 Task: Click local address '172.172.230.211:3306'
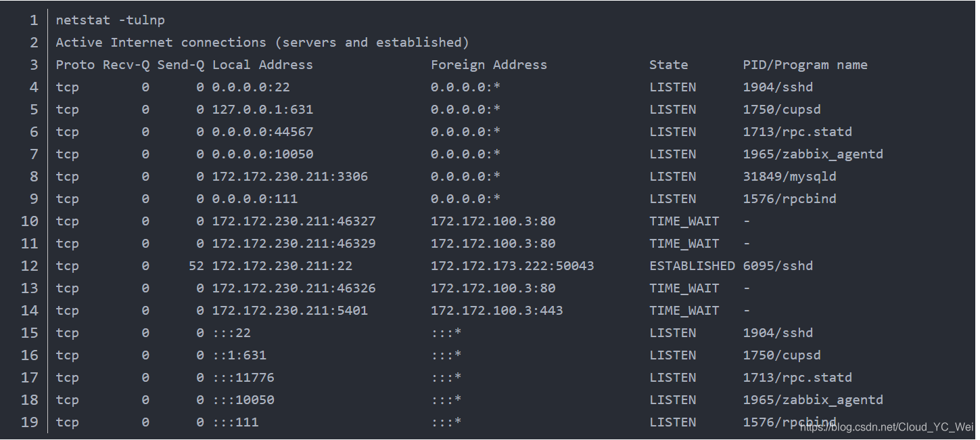click(290, 177)
